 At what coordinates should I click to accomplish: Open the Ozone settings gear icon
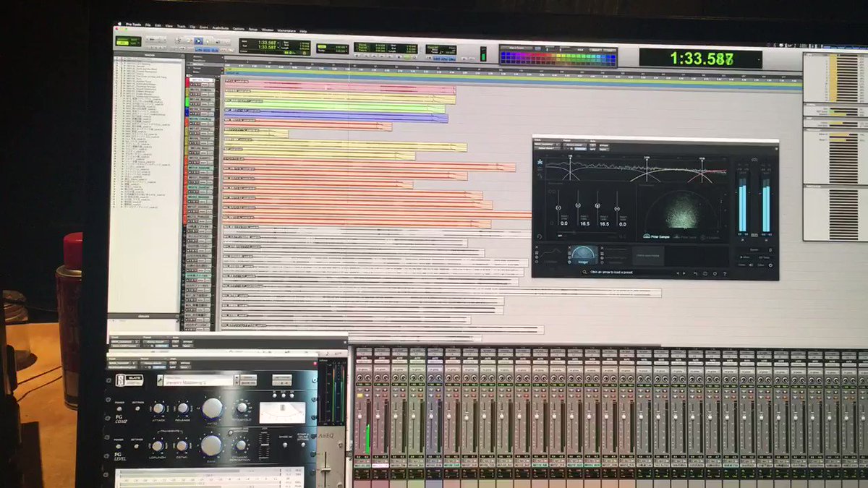(715, 273)
